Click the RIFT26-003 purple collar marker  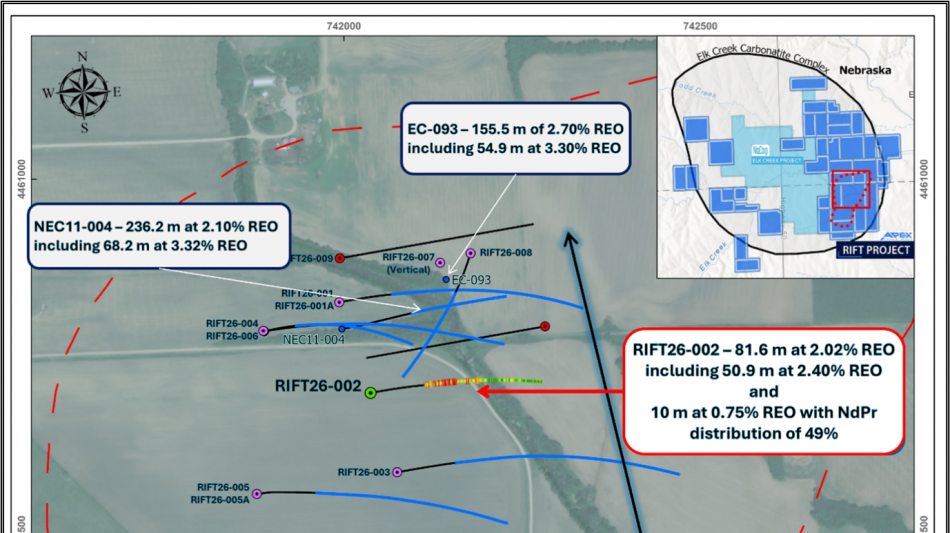pyautogui.click(x=397, y=472)
